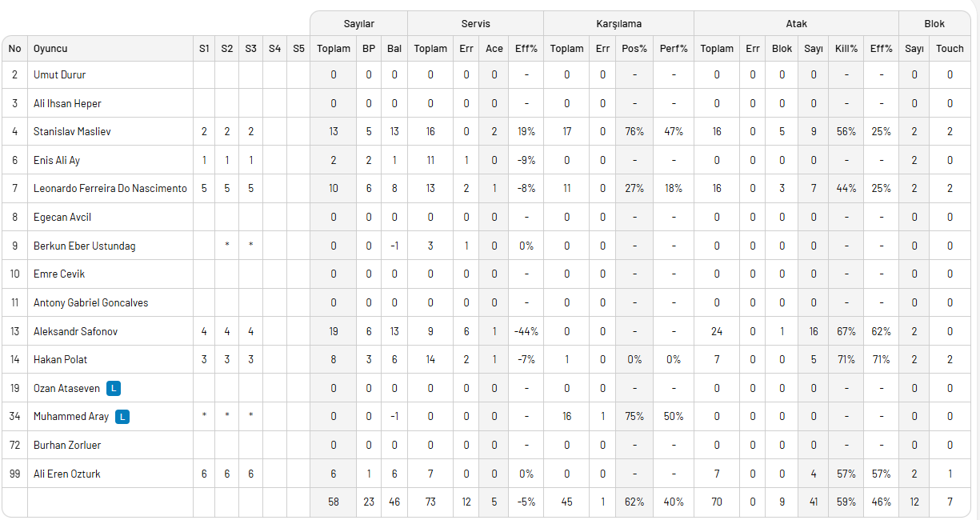980x520 pixels.
Task: Sort by the Kill% column
Action: [x=846, y=49]
